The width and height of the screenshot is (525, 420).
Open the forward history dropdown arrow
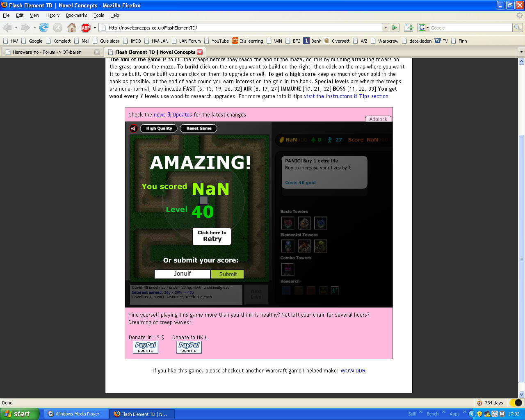coord(34,28)
